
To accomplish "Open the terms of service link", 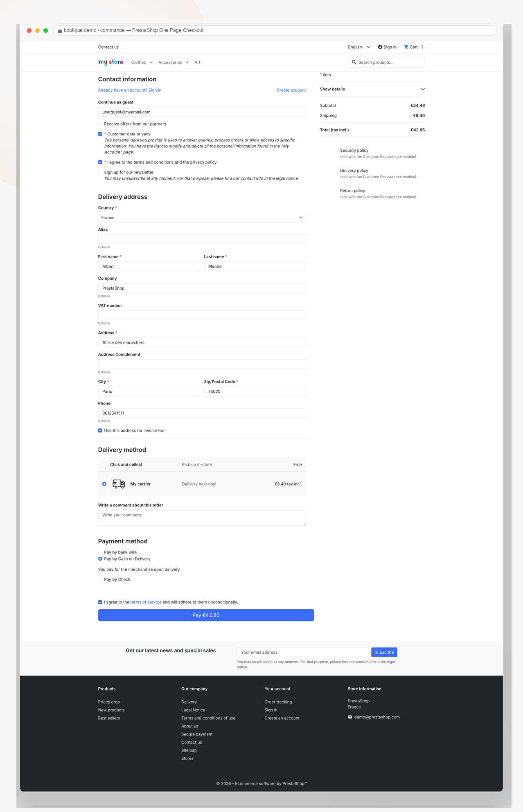I will point(146,602).
